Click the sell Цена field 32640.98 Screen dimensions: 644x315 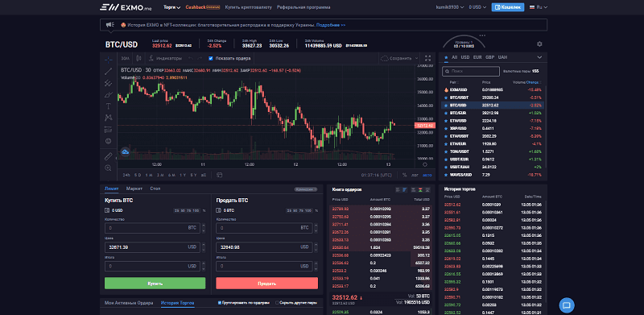point(264,247)
